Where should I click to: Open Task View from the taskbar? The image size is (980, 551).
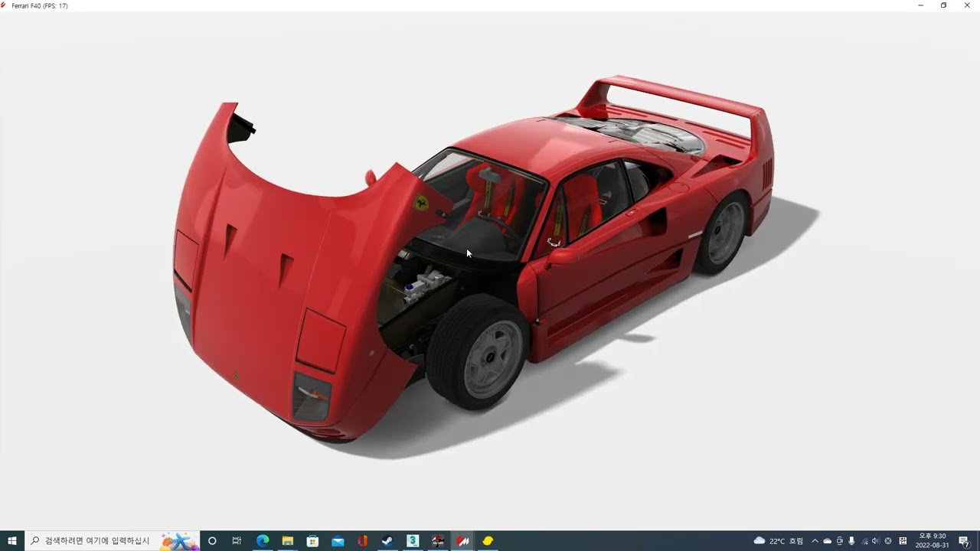tap(237, 541)
